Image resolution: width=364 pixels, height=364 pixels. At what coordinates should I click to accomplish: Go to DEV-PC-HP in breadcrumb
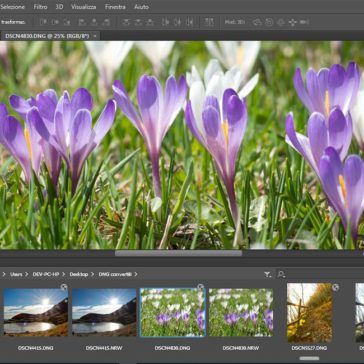pos(45,274)
